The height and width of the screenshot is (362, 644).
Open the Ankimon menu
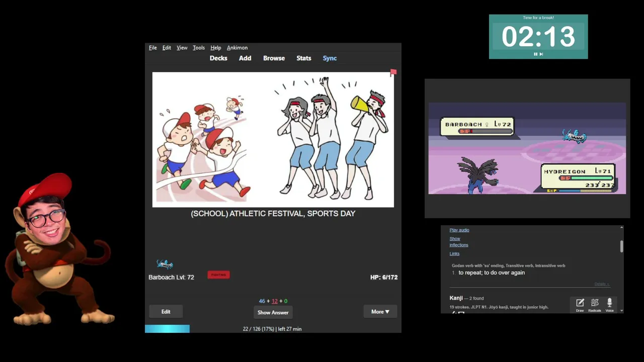pos(237,48)
